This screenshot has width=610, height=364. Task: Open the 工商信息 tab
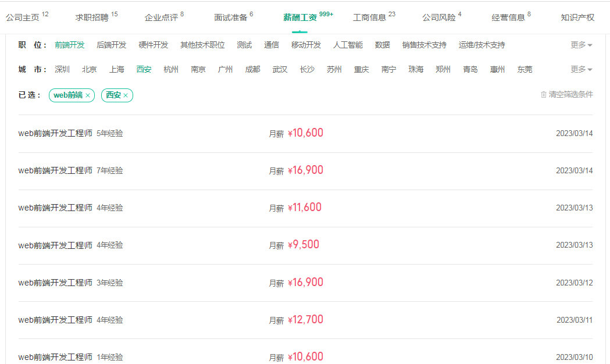[369, 17]
